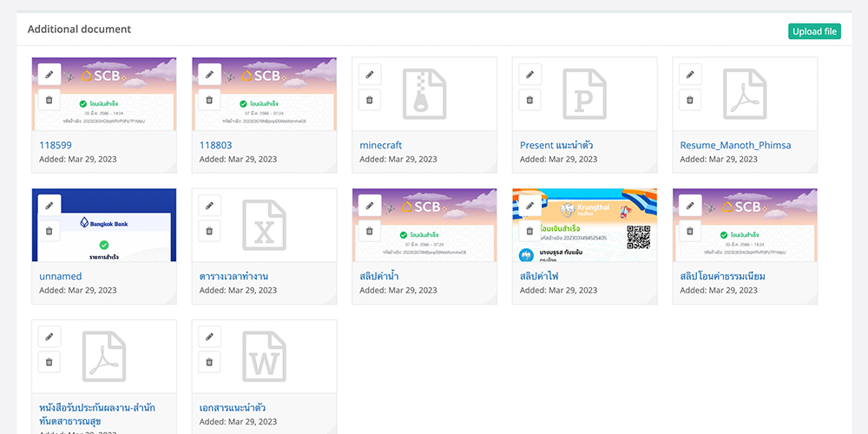868x434 pixels.
Task: Delete the 118599 document using trash icon
Action: pos(49,100)
